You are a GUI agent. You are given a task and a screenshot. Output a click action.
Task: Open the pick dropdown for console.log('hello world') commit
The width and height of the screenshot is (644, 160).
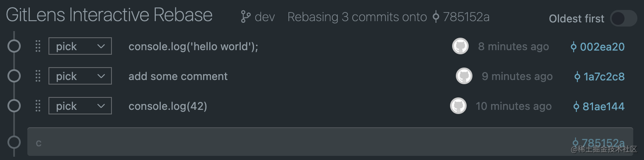80,46
